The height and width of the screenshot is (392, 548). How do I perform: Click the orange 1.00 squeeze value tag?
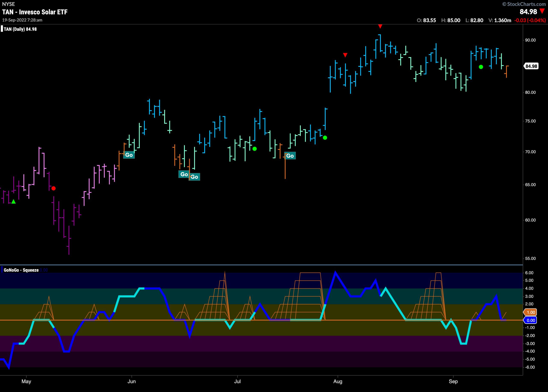click(x=530, y=312)
